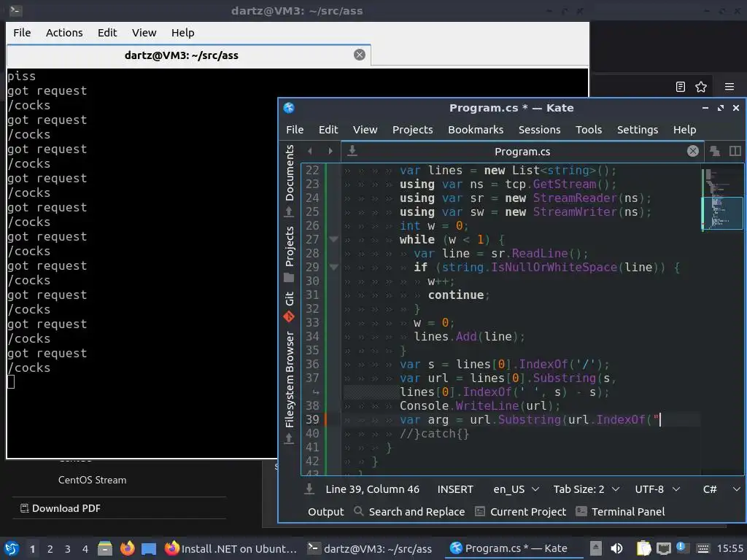The image size is (747, 560).
Task: Open the Git side panel in Kate
Action: [289, 307]
